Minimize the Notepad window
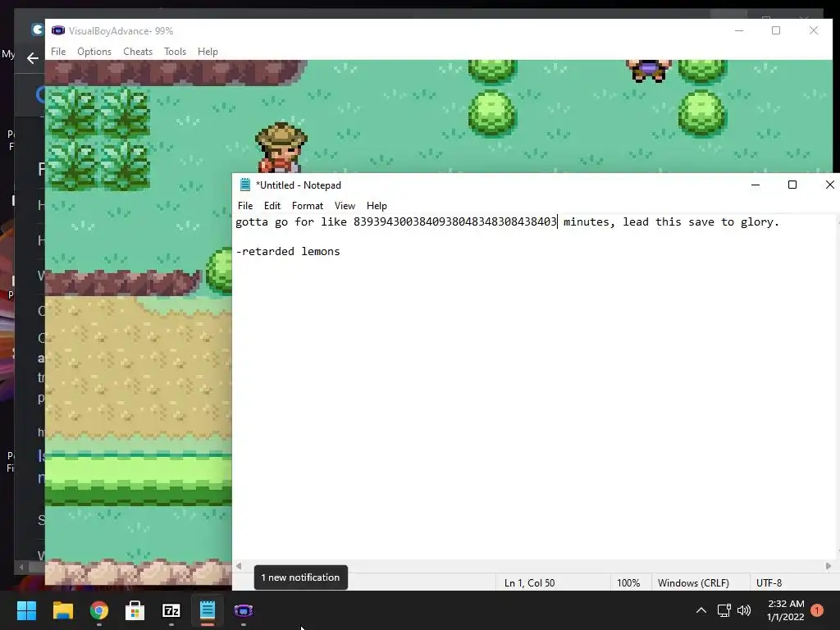 (x=756, y=185)
